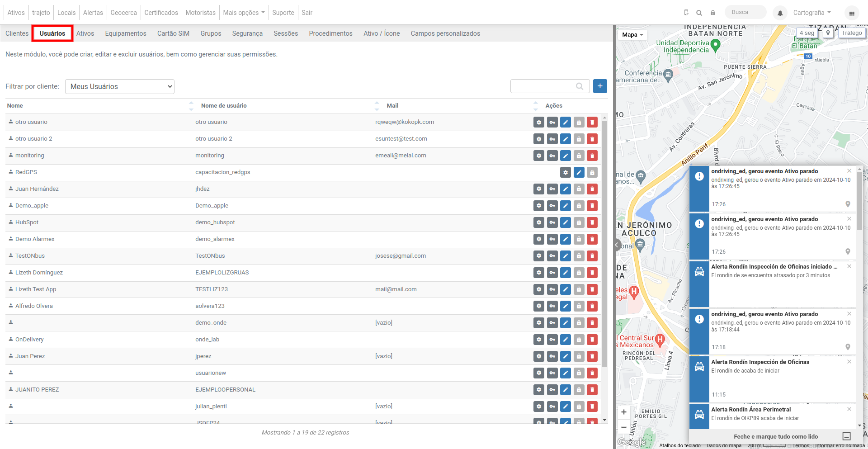Click lock icon for Demo_apple row
This screenshot has height=449, width=868.
pyautogui.click(x=579, y=206)
